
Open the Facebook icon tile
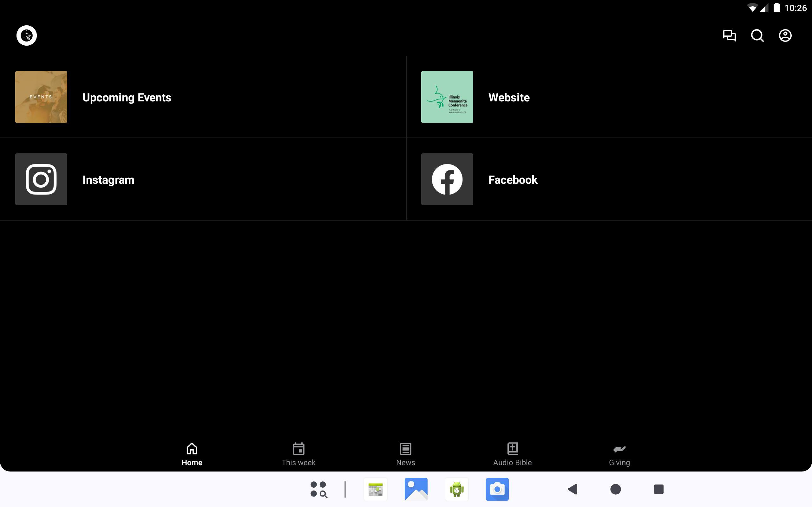coord(447,179)
